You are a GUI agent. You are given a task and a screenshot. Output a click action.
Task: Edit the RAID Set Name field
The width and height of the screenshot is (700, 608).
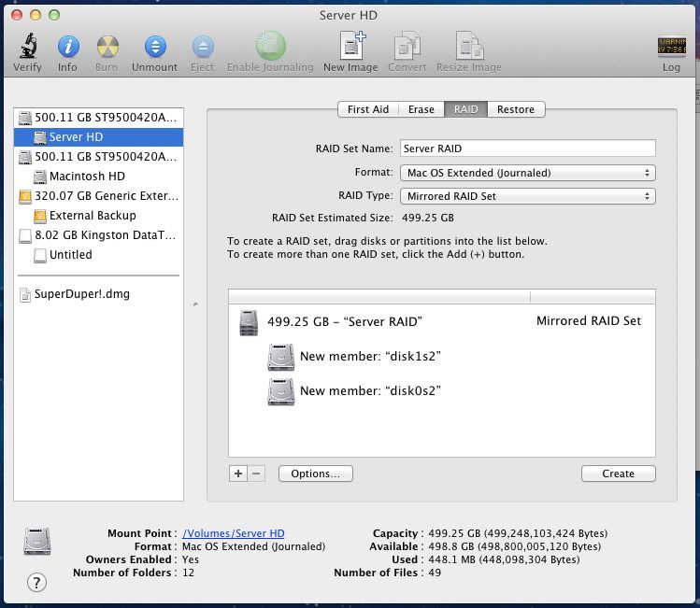[528, 148]
